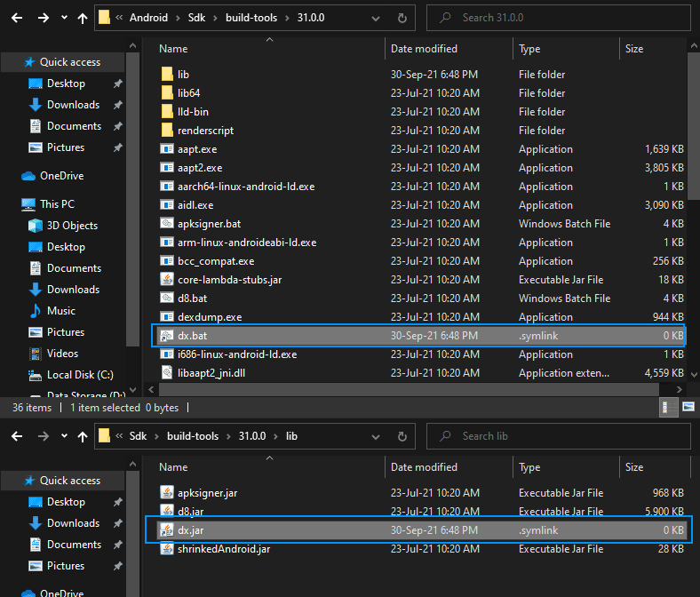
Task: Click the Music icon in the sidebar
Action: [36, 311]
